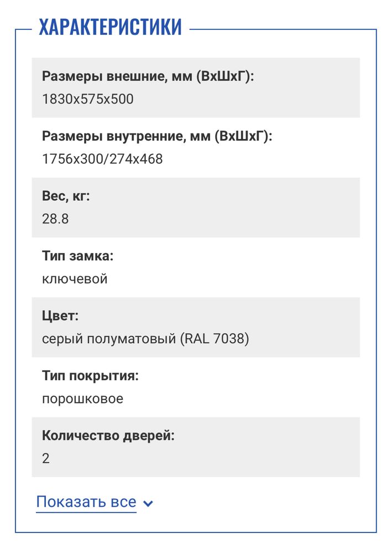The image size is (392, 553).
Task: Select the coating value "порошковое"
Action: 82,399
